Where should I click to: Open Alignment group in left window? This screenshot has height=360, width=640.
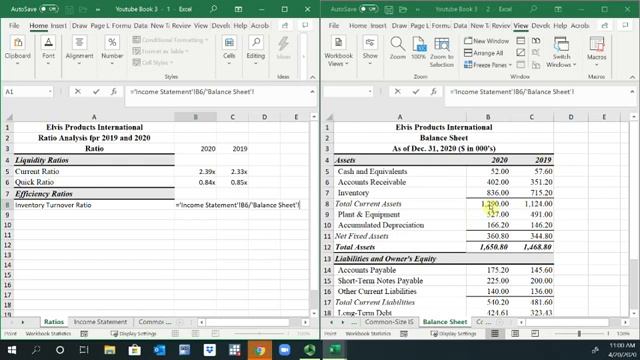click(x=79, y=51)
